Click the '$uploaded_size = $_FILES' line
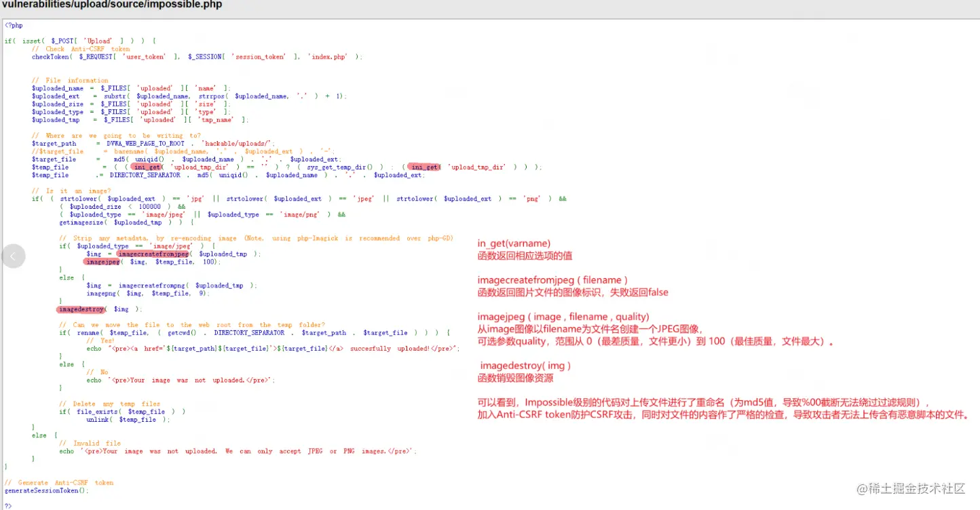This screenshot has height=510, width=980. [x=131, y=104]
